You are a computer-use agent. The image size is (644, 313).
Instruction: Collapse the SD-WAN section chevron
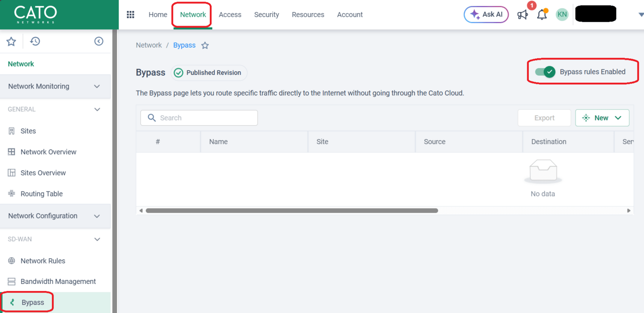97,239
